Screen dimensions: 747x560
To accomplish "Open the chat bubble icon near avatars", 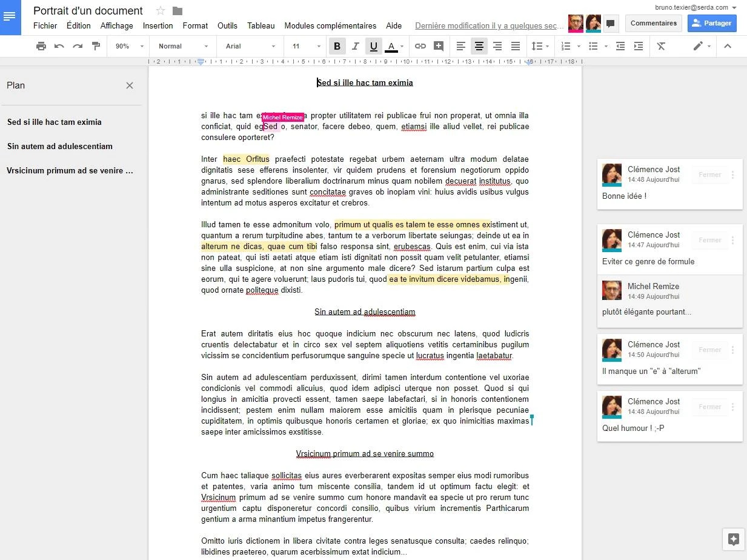I will click(610, 24).
